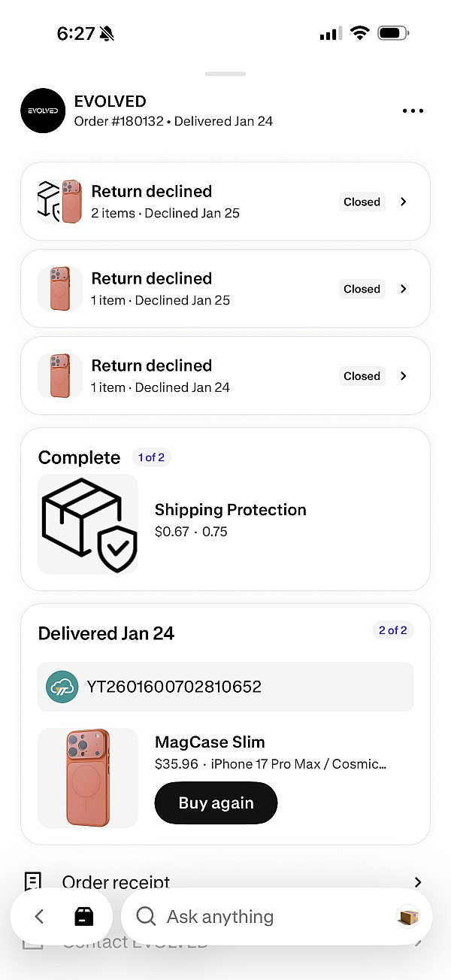451x980 pixels.
Task: Tap the 1 of 2 shipment badge
Action: [x=151, y=457]
